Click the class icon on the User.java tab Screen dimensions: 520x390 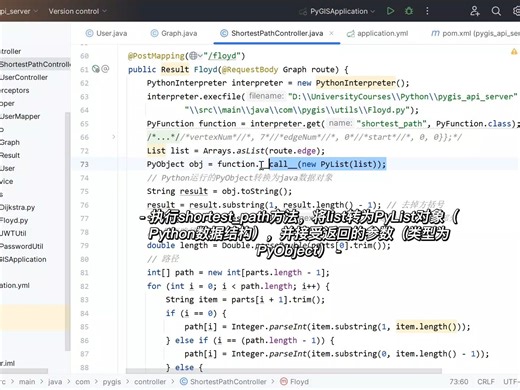coord(89,33)
